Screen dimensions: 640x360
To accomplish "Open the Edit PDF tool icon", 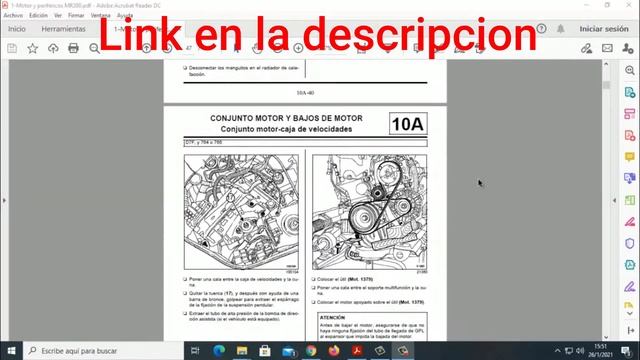I will point(629,114).
